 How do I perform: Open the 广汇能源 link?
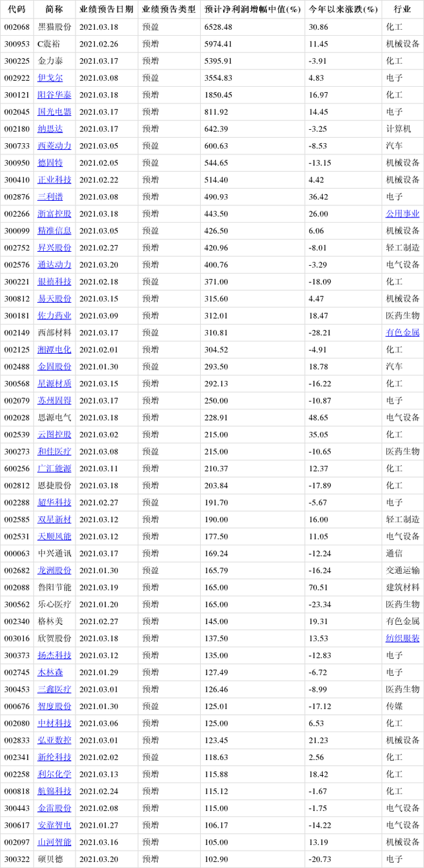(54, 468)
